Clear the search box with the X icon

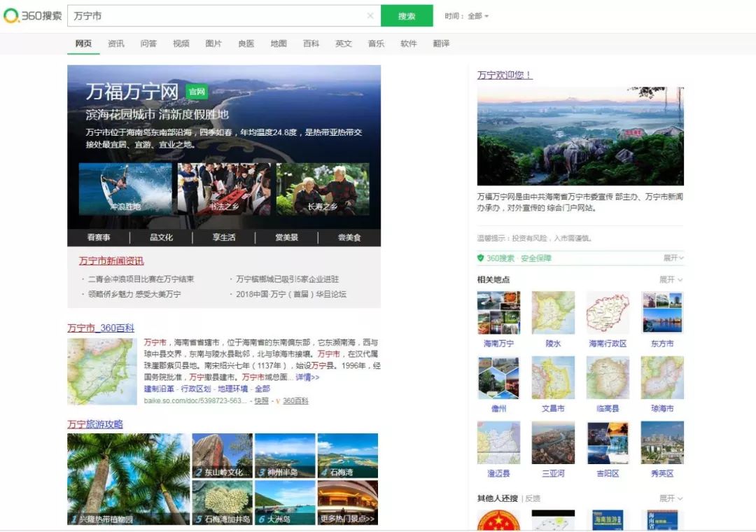[370, 16]
